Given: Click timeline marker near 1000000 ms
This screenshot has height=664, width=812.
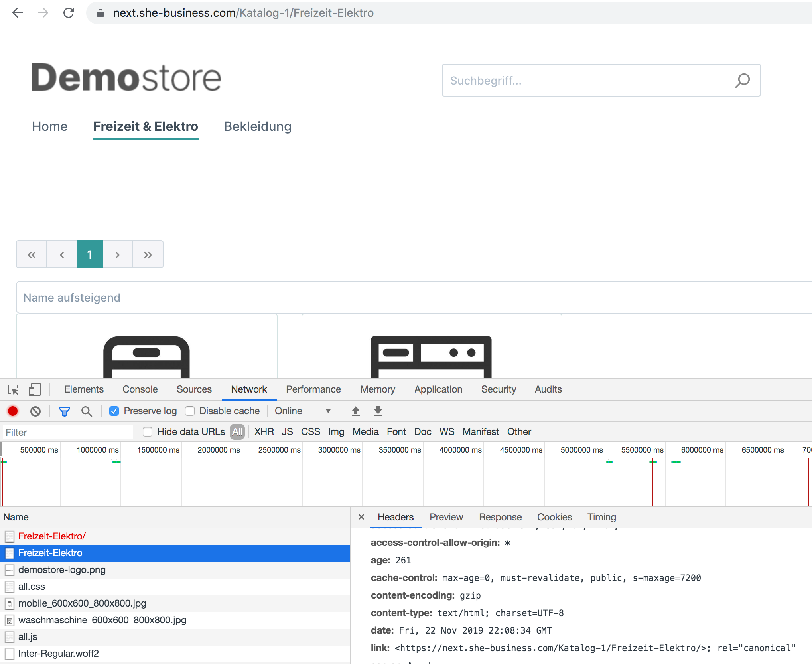Looking at the screenshot, I should pyautogui.click(x=116, y=482).
